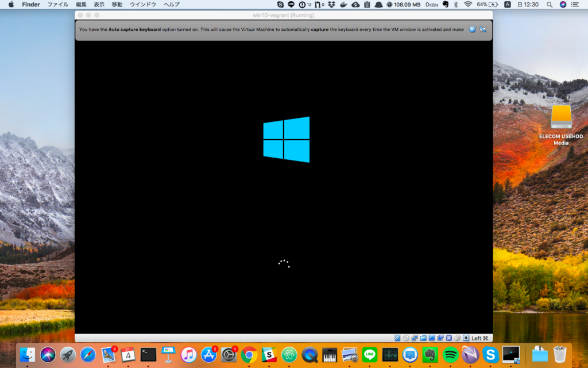Viewport: 588px width, 368px height.
Task: Click the hard disk activity status icon
Action: pos(397,338)
